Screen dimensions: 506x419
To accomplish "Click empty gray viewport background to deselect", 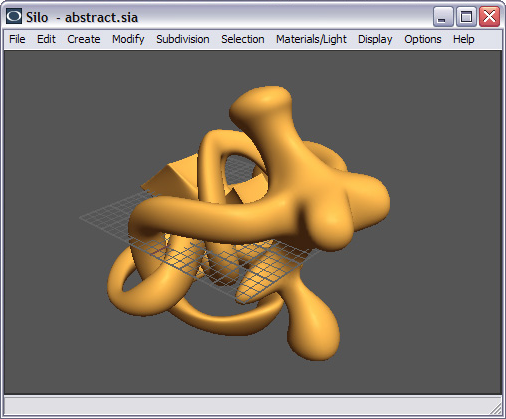I will point(67,117).
